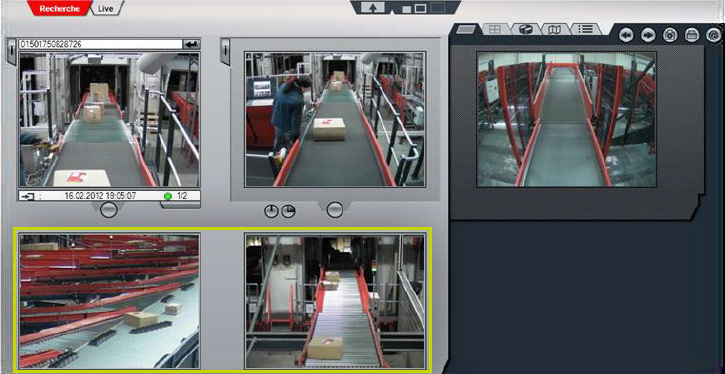Switch to the Live tab
Image resolution: width=725 pixels, height=374 pixels.
coord(105,9)
